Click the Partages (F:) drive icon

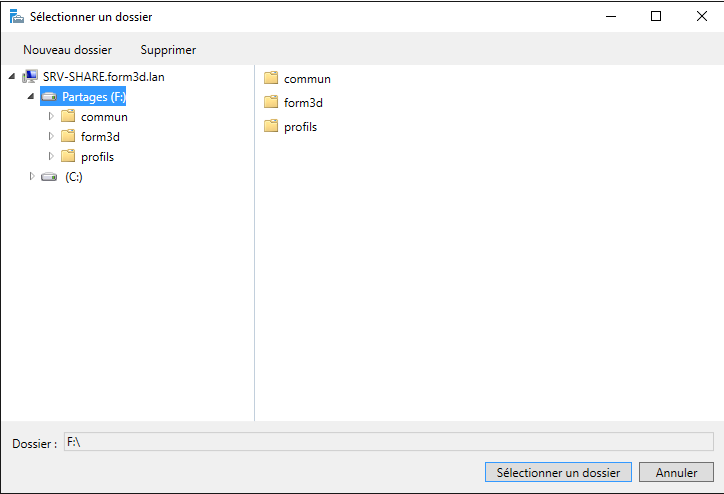click(x=49, y=96)
